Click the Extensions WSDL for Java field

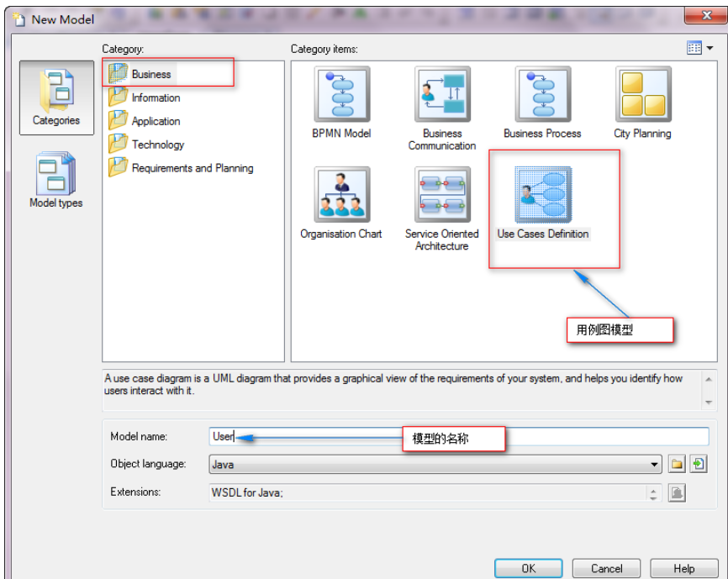tap(427, 492)
